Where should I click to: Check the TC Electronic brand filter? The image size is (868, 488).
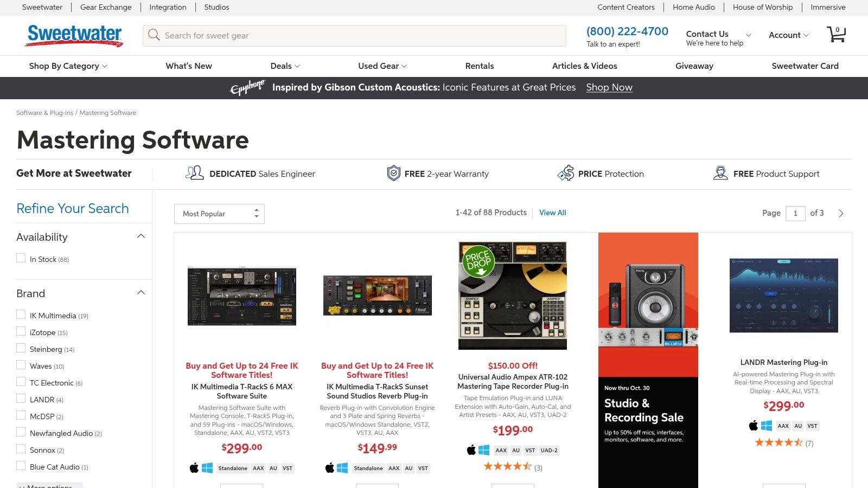pos(21,382)
